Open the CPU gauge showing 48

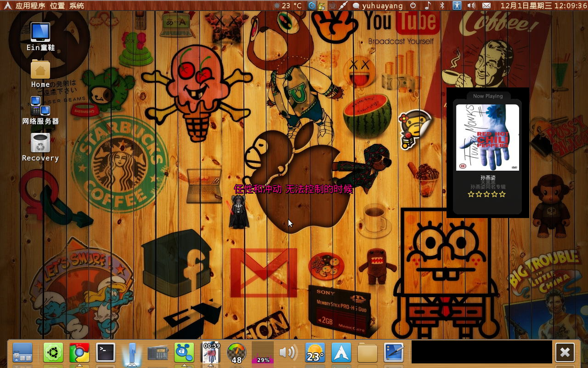click(237, 353)
